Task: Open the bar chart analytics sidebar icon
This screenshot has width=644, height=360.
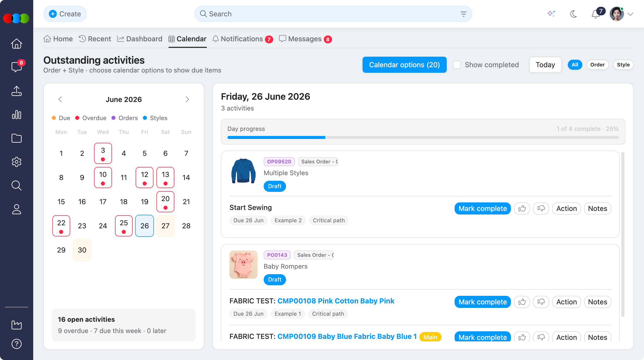Action: pyautogui.click(x=17, y=115)
